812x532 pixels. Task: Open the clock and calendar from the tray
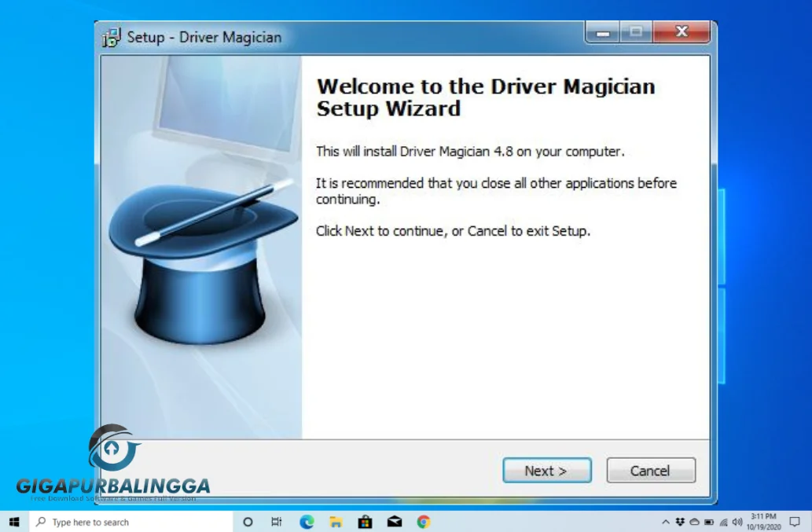pyautogui.click(x=762, y=521)
